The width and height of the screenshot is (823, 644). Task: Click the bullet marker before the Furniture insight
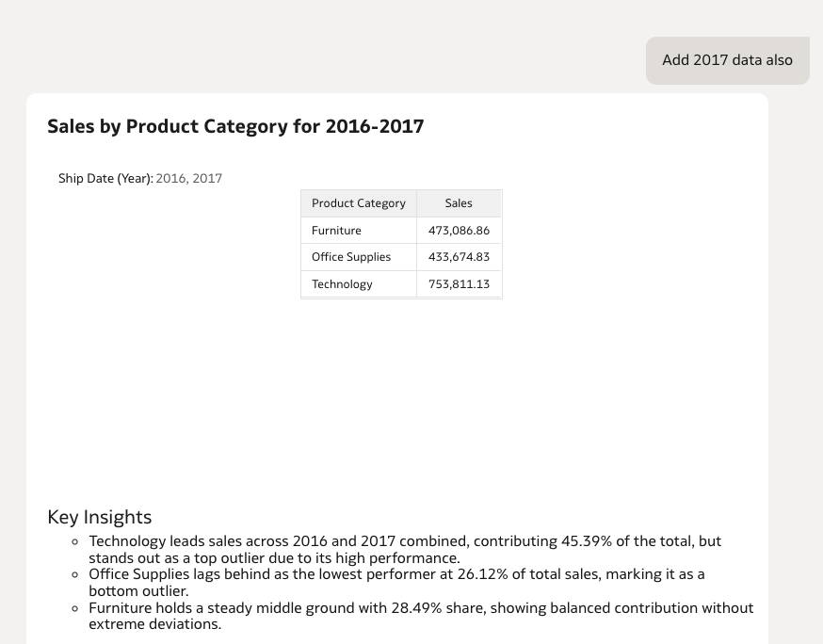coord(75,608)
